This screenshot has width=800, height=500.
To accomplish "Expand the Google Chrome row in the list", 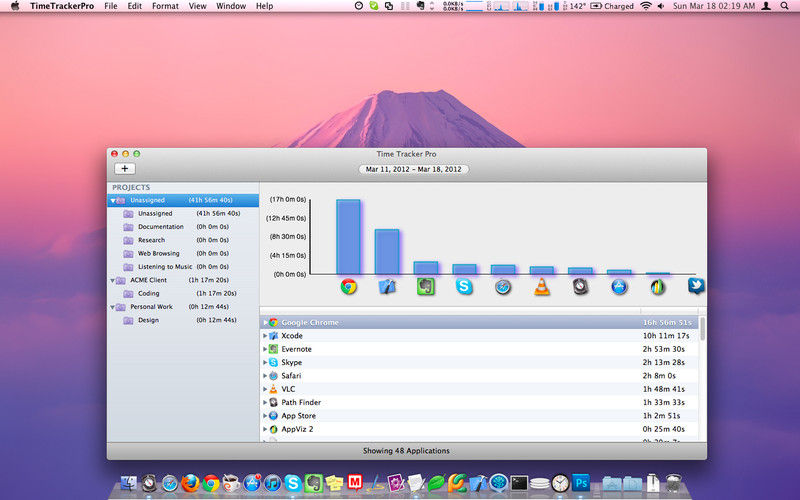I will (x=265, y=323).
